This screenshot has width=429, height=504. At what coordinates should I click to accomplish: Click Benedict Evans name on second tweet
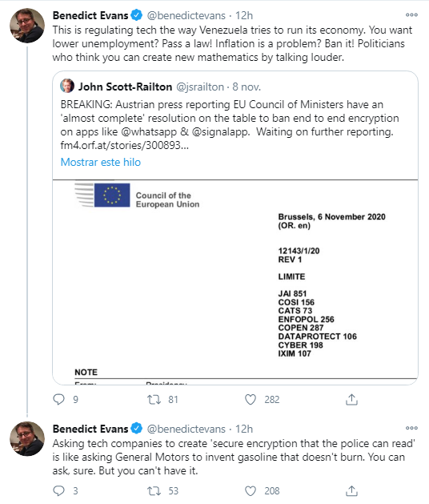[x=90, y=429]
